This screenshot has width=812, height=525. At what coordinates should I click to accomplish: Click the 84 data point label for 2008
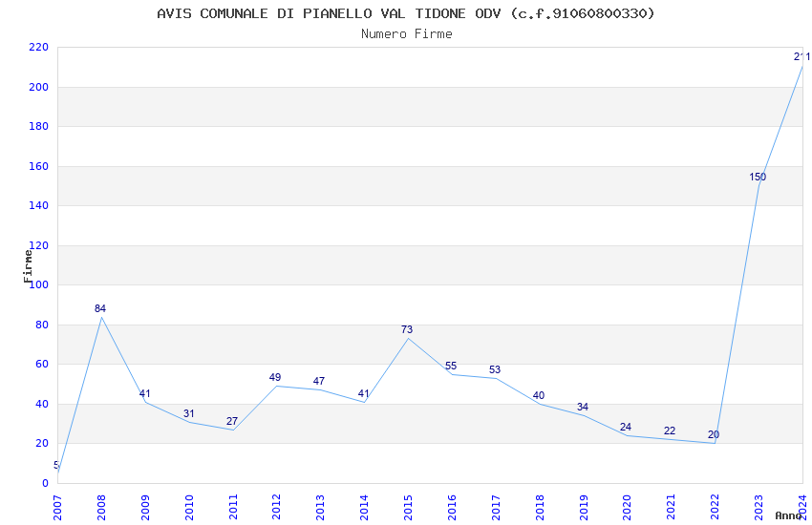tap(100, 308)
